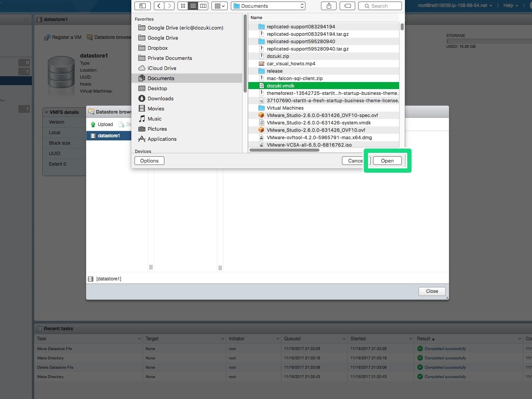
Task: Select Downloads in Favorites sidebar
Action: [160, 99]
